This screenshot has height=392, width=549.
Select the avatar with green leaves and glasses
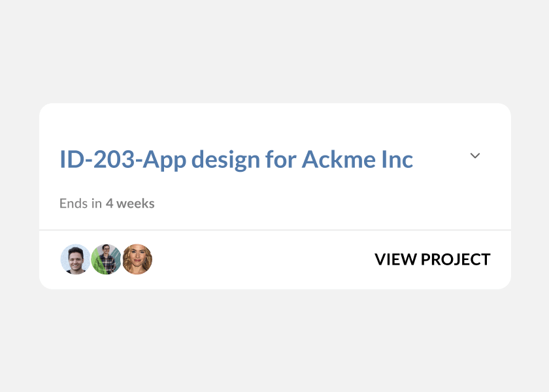106,259
